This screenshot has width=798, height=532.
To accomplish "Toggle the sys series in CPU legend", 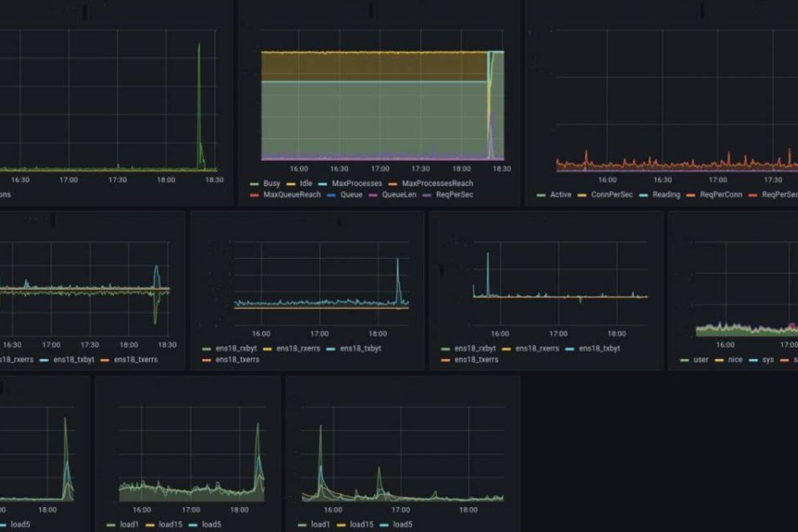I will coord(768,360).
